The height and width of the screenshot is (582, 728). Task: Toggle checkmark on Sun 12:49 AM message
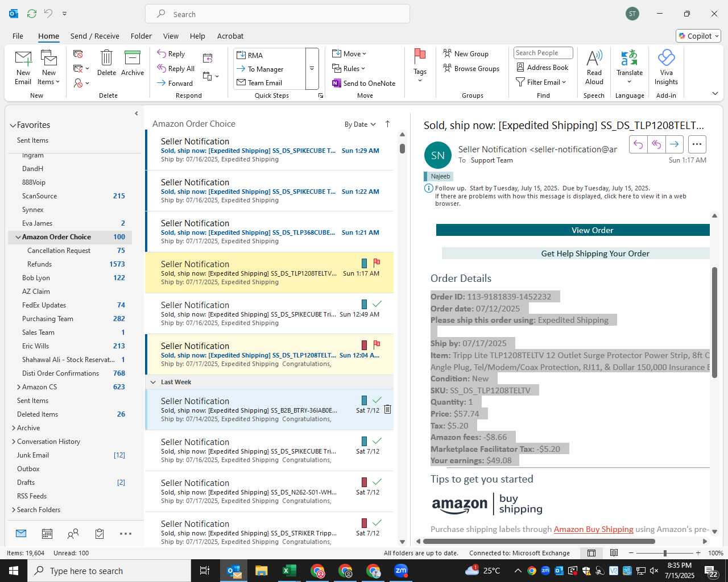pyautogui.click(x=377, y=304)
